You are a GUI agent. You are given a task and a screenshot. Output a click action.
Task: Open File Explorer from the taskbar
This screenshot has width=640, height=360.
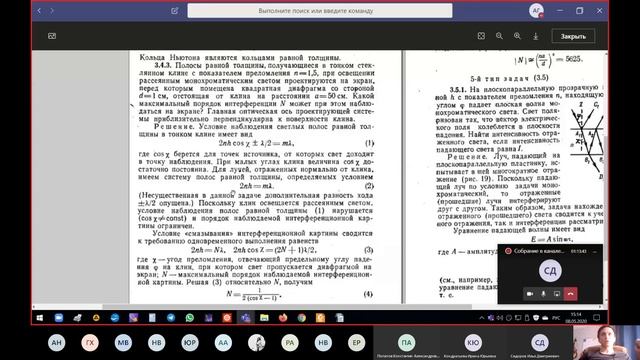264,318
